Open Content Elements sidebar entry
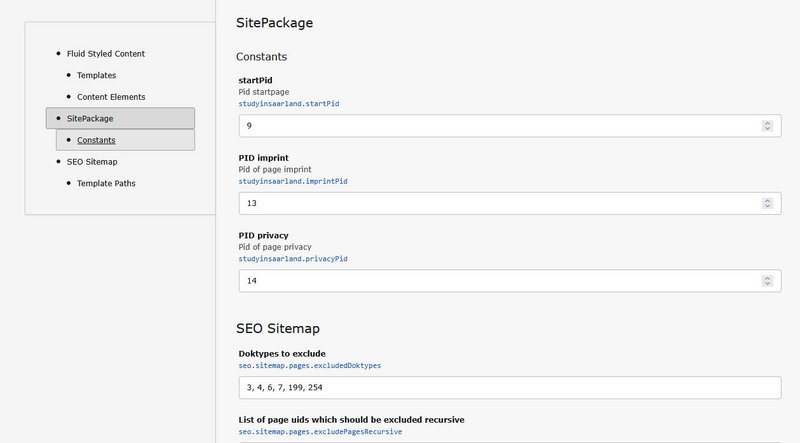This screenshot has height=443, width=800. pyautogui.click(x=111, y=97)
